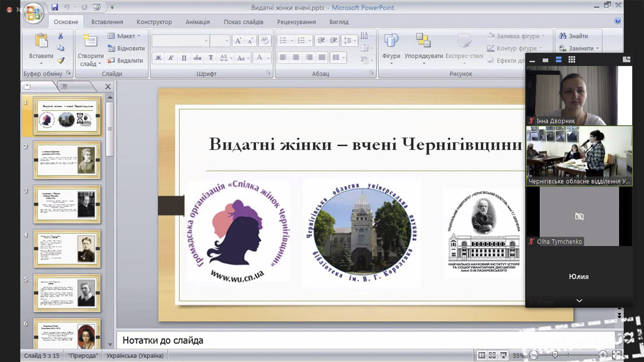The image size is (644, 362).
Task: Open Фігури shapes gallery
Action: 391,49
